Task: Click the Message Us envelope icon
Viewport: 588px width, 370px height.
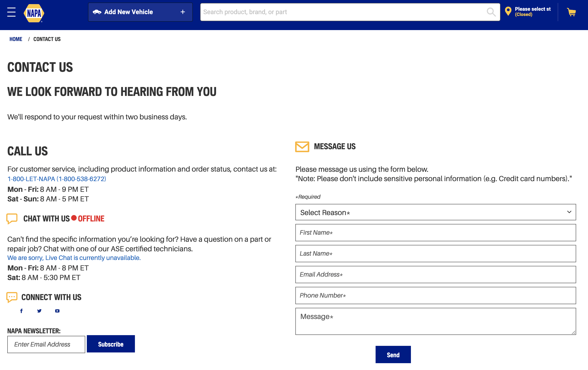Action: pos(302,147)
